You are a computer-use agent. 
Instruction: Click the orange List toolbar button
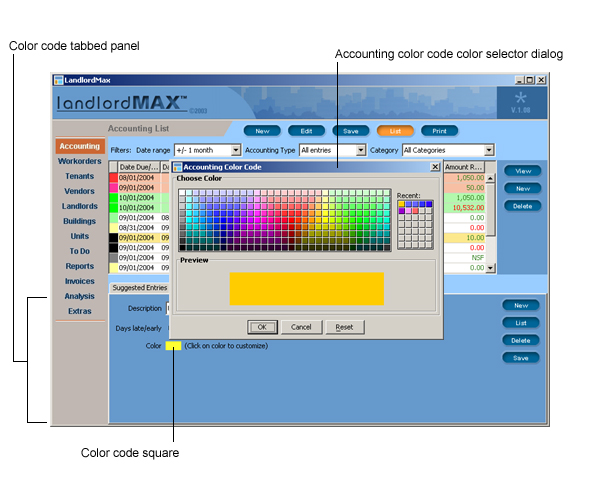(395, 131)
